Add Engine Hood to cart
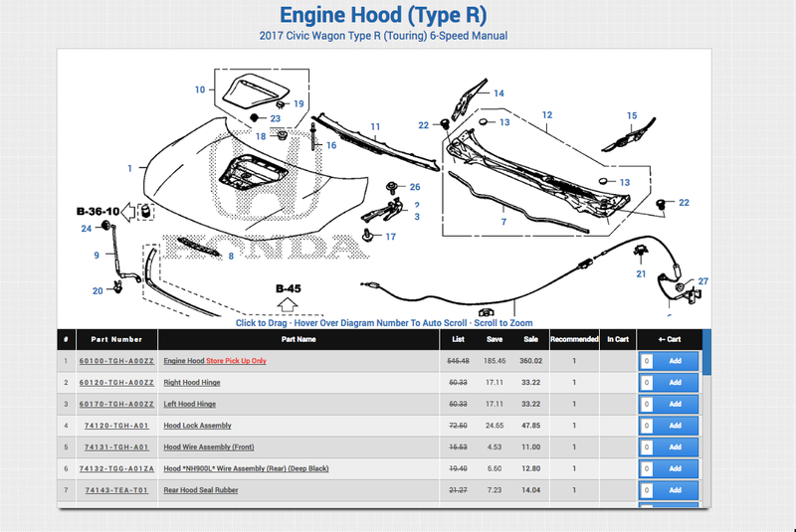The width and height of the screenshot is (796, 532). (676, 361)
